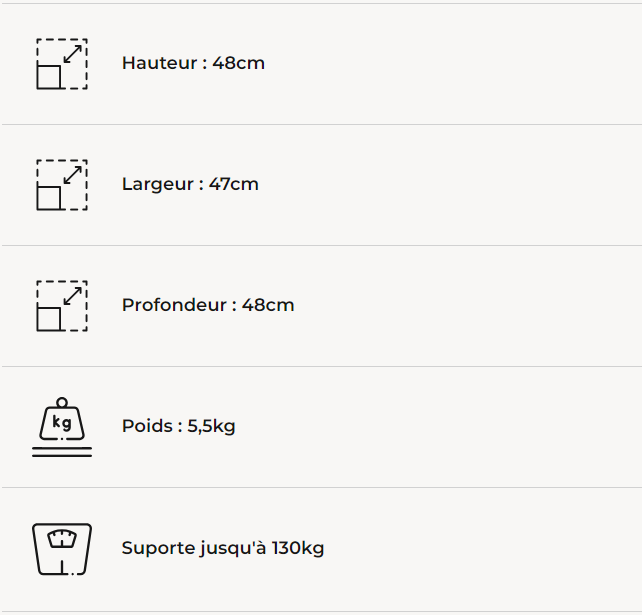Select the "Profondeur : 48cm" text
642x615 pixels.
tap(208, 305)
